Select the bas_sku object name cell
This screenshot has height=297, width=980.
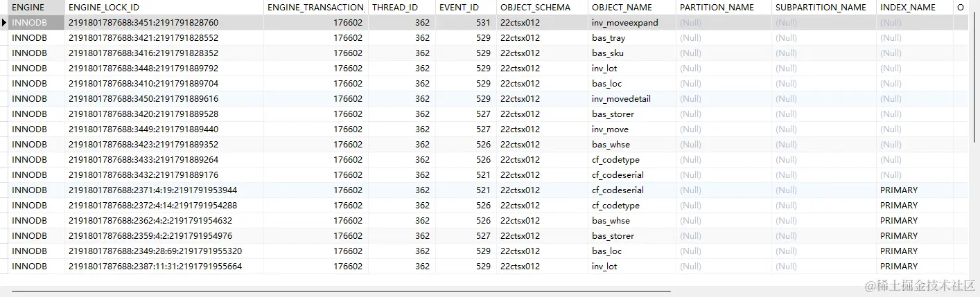(x=632, y=53)
